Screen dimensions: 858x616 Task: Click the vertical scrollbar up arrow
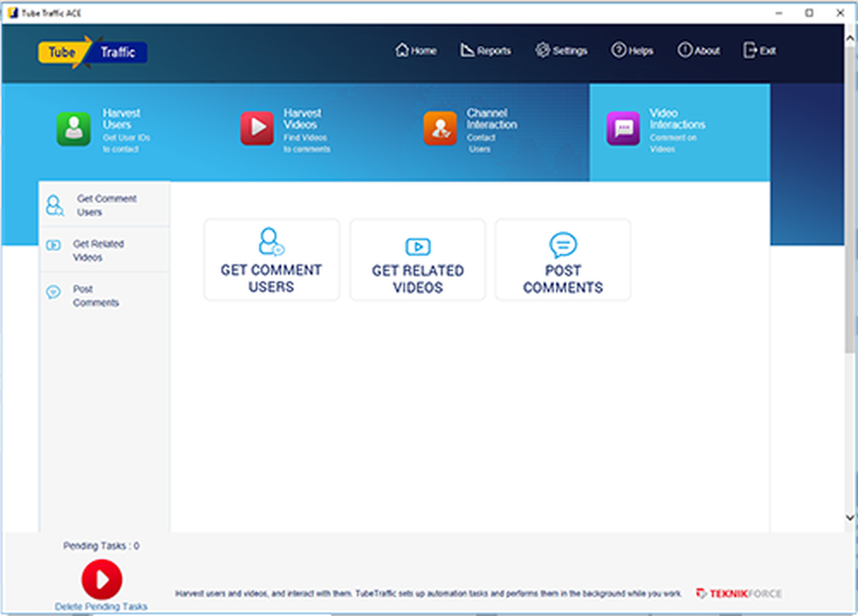[849, 38]
